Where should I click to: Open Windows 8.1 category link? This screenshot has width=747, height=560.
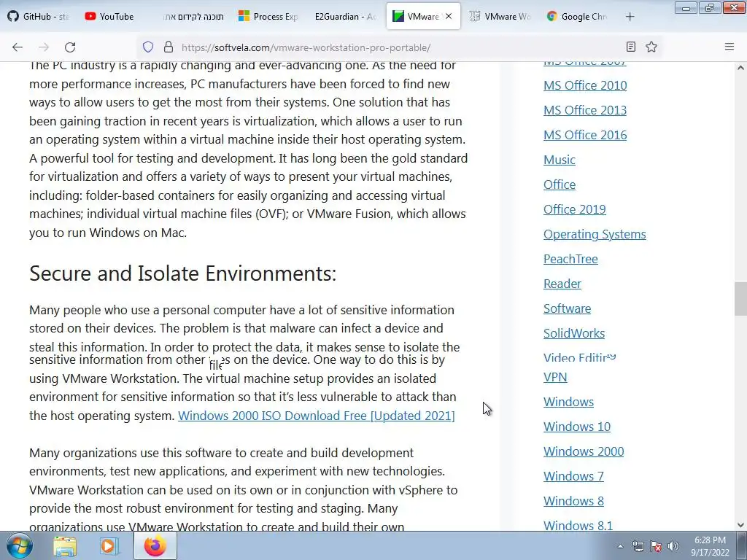tap(578, 525)
